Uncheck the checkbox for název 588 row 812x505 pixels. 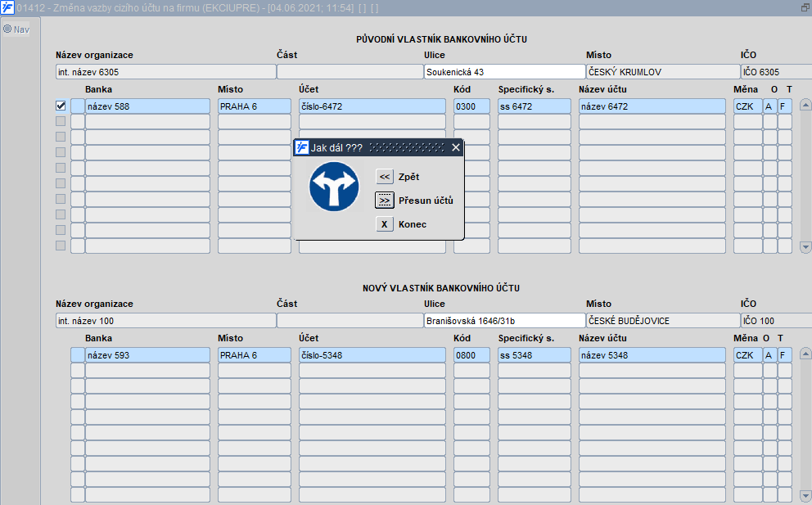[x=61, y=106]
